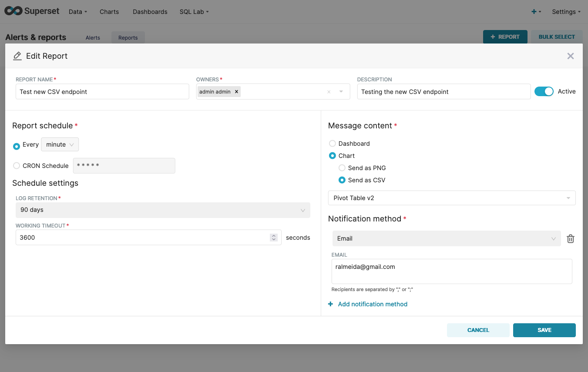This screenshot has width=588, height=372.
Task: Click the plus icon beside Add notification method
Action: click(x=331, y=304)
